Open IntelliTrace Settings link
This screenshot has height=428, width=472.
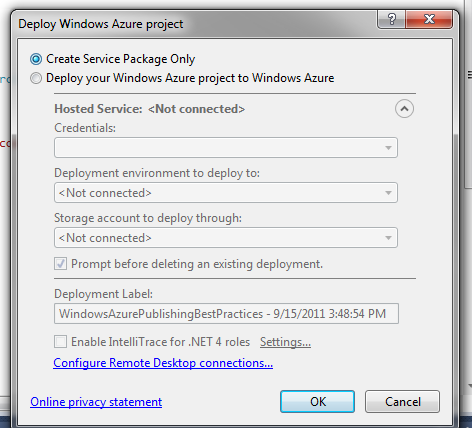(x=285, y=342)
